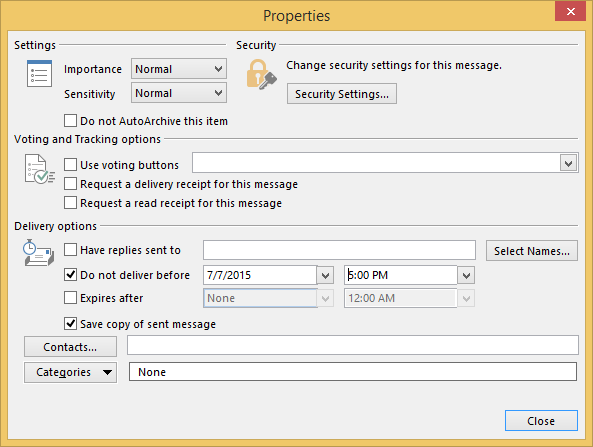Request a delivery receipt for this message
593x447 pixels.
click(70, 184)
